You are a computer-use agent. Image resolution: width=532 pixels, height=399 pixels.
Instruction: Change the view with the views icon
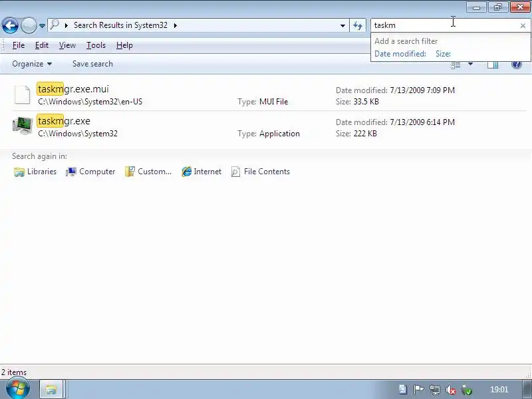pos(456,65)
